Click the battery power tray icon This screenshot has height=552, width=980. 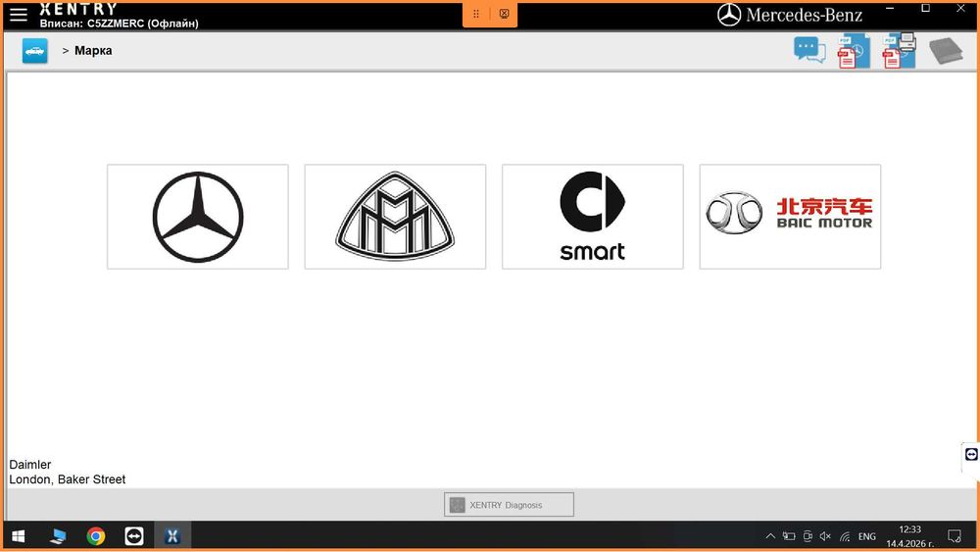(789, 536)
